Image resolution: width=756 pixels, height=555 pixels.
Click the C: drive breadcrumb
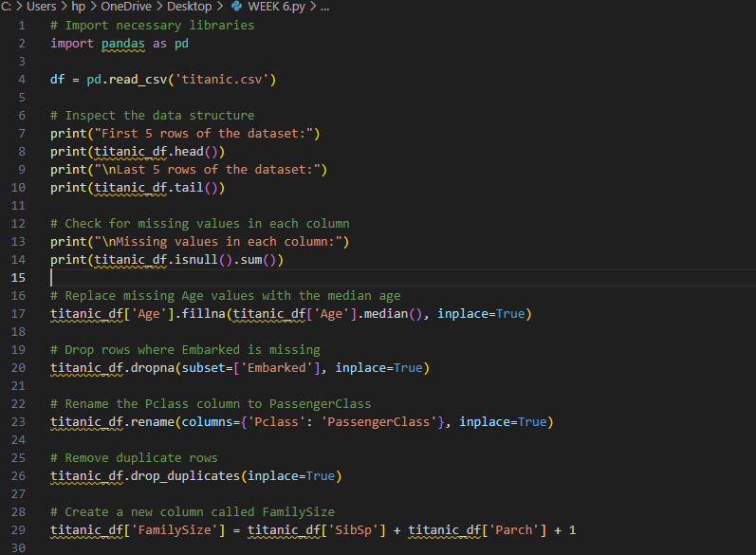click(7, 7)
